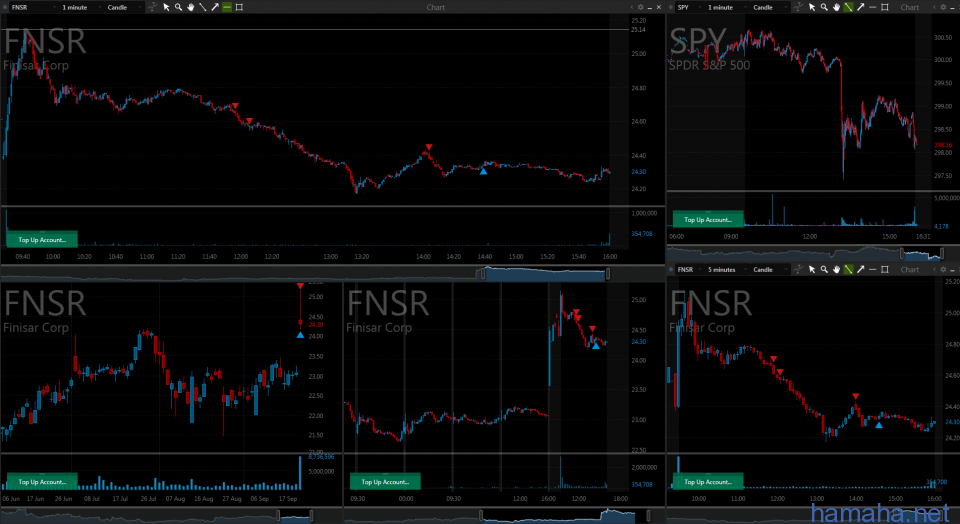This screenshot has height=524, width=960.
Task: Select arrow drawing tool in FNSR 1 minute chart
Action: coord(215,7)
